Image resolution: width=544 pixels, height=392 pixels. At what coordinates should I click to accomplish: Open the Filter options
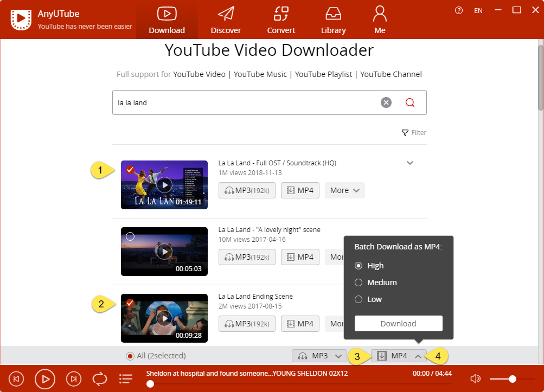pos(414,132)
